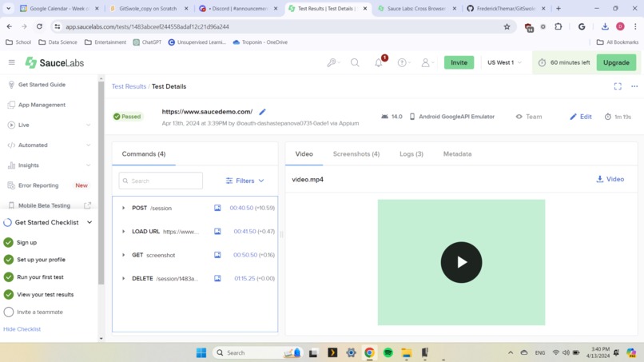Viewport: 644px width, 362px height.
Task: Toggle fullscreen view icon
Action: [x=618, y=86]
